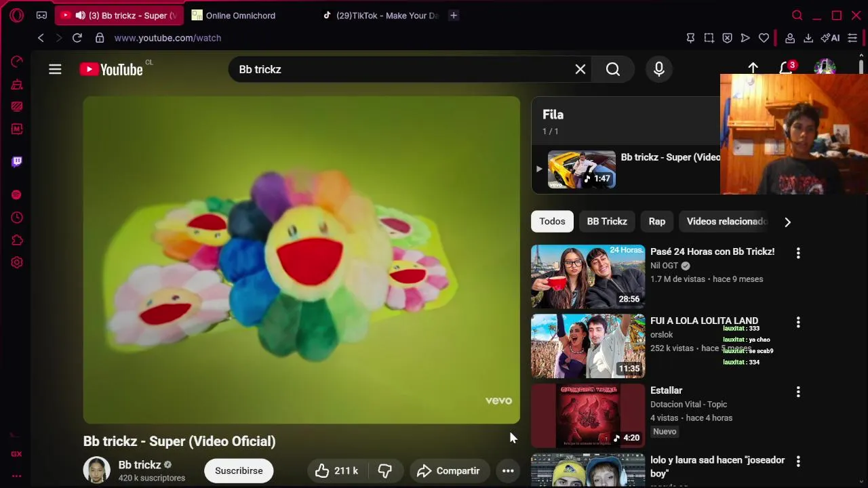Select the Rap filter chip
Image resolution: width=868 pixels, height=488 pixels.
point(657,222)
